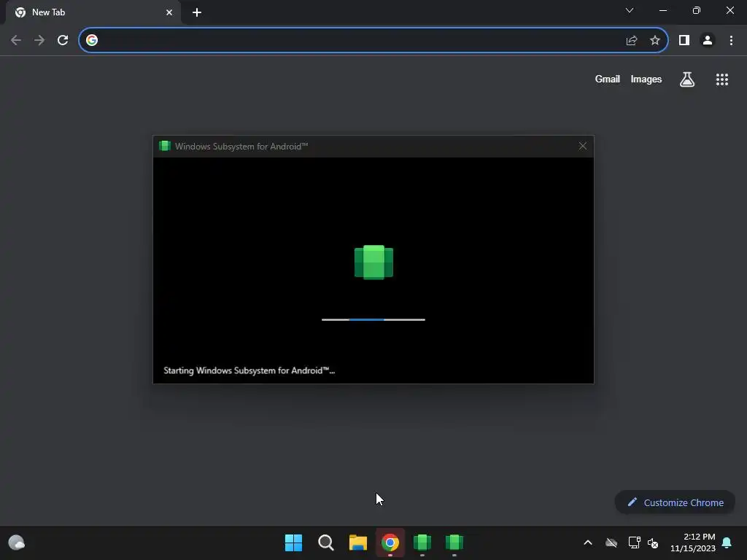Share this page via the share icon
This screenshot has height=560, width=747.
pyautogui.click(x=632, y=41)
